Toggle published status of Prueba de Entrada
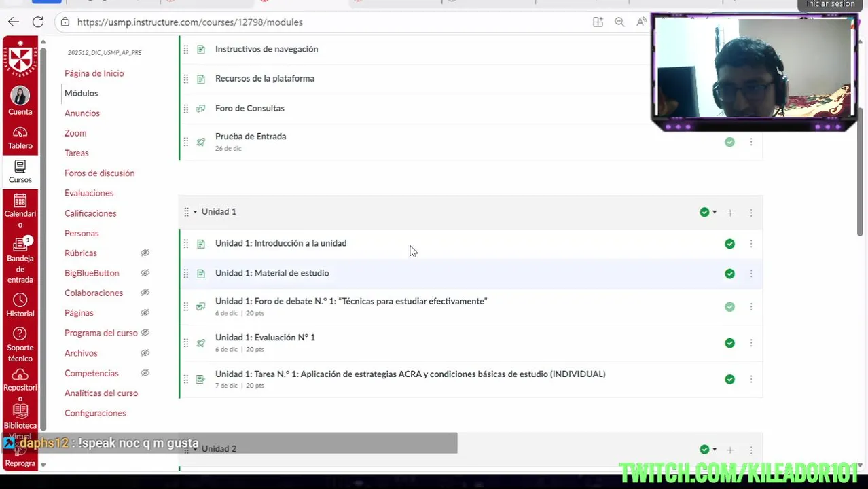 [729, 142]
